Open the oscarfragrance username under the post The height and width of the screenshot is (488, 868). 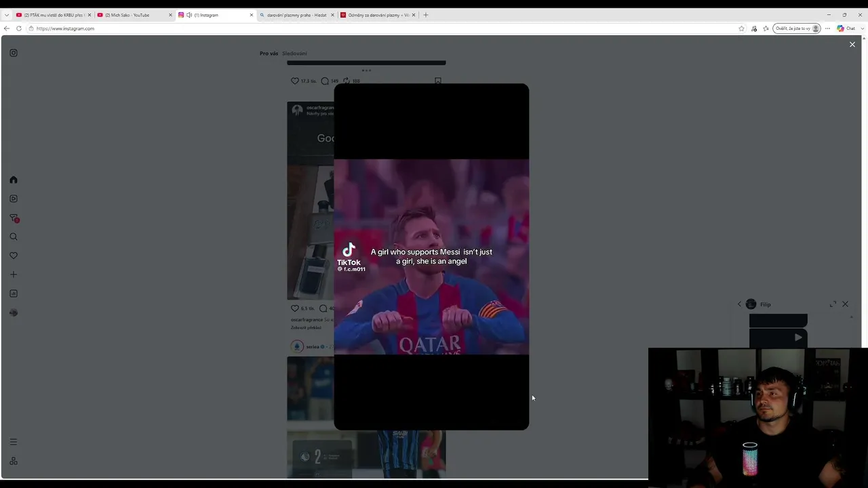pos(307,320)
